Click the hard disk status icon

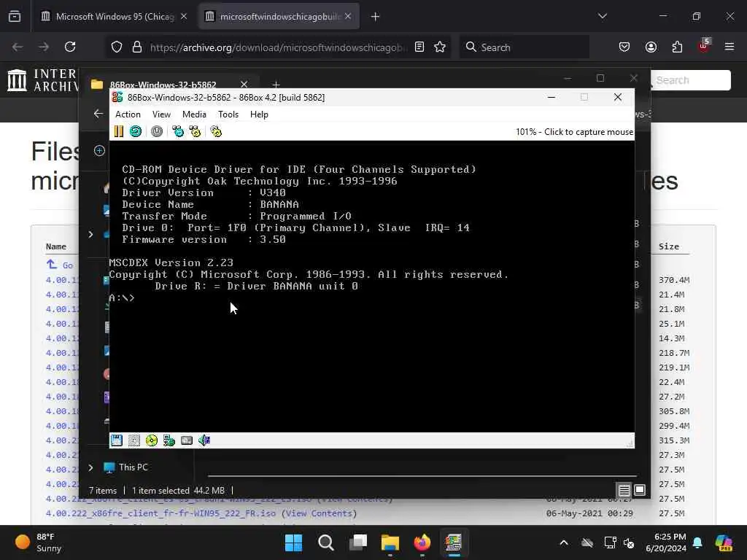187,440
